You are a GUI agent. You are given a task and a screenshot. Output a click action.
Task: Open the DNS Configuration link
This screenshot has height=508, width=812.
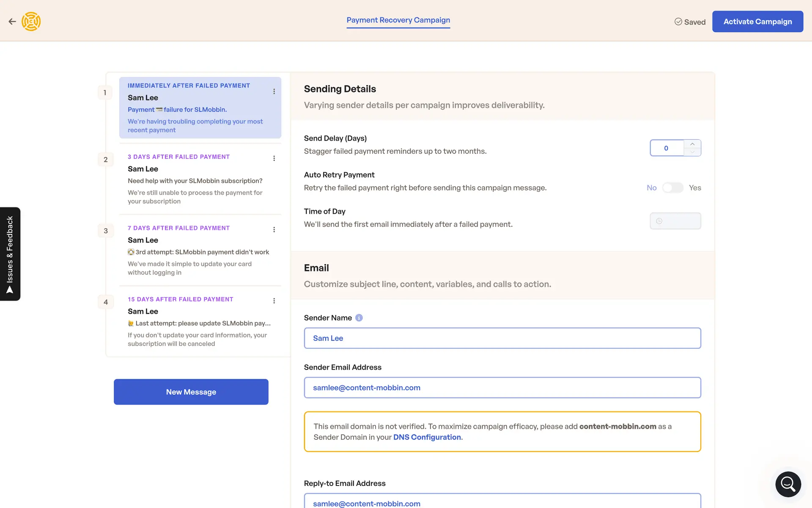[427, 437]
